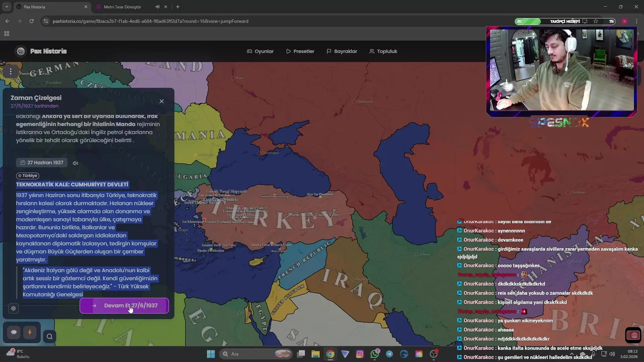Open timeline settings gear icon
The width and height of the screenshot is (644, 362).
click(x=14, y=308)
